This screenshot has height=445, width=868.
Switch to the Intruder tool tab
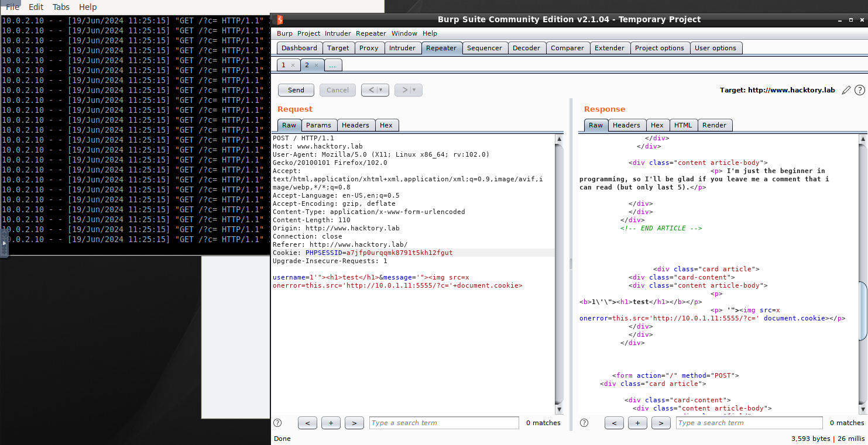pyautogui.click(x=402, y=48)
